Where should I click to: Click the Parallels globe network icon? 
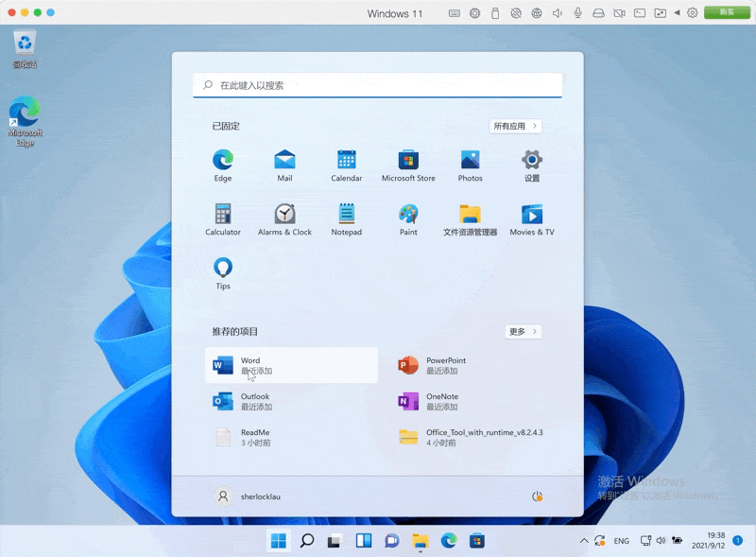pyautogui.click(x=537, y=13)
